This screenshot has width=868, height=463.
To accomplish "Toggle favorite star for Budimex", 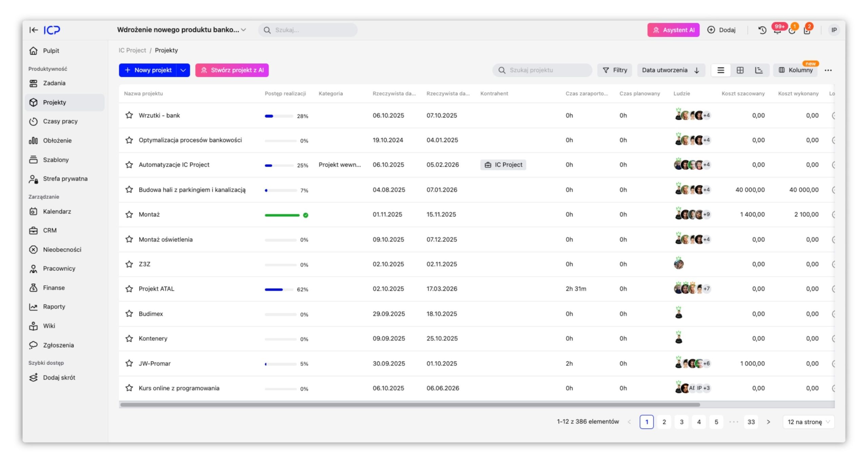I will tap(129, 314).
